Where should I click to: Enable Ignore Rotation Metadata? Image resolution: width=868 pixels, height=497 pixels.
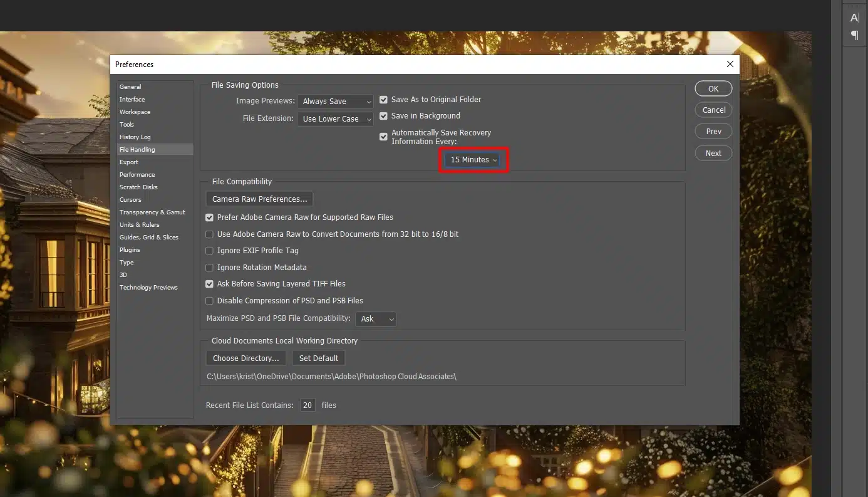(210, 268)
